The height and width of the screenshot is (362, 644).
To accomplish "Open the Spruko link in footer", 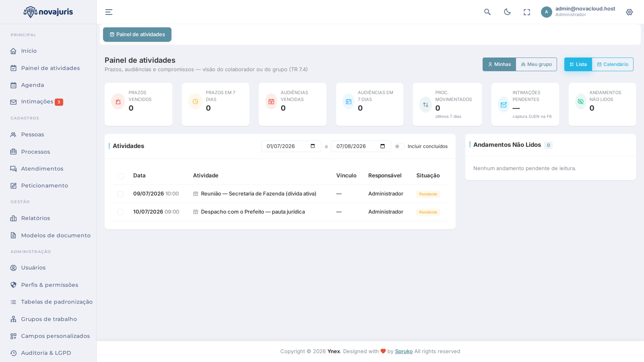I will 404,351.
